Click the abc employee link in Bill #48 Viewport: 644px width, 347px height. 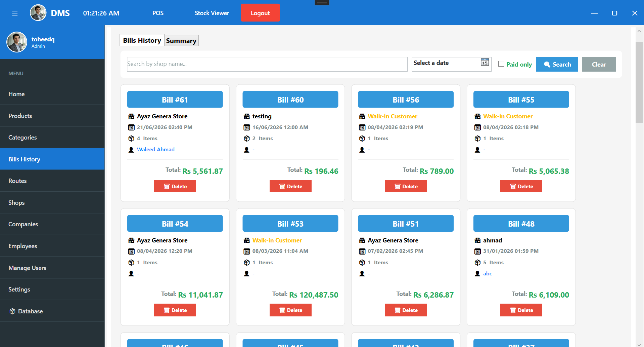(x=488, y=274)
